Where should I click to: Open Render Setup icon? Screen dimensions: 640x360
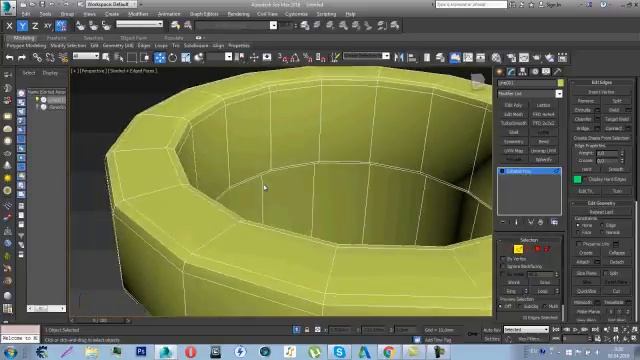coord(511,58)
